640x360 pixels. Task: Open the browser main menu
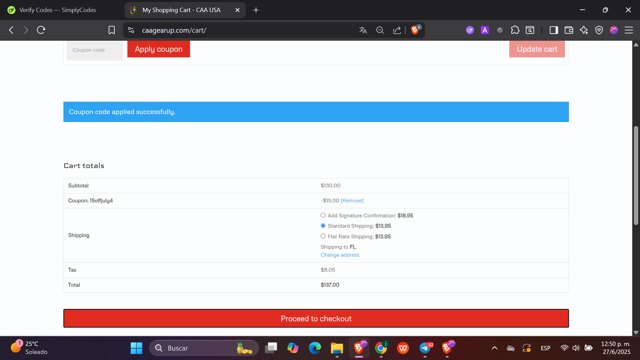629,30
